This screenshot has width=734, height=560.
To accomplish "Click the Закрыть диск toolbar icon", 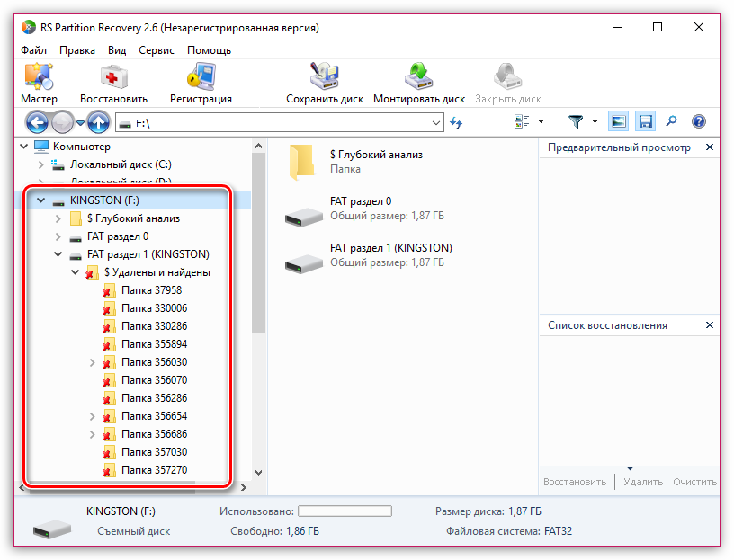I will pos(508,76).
